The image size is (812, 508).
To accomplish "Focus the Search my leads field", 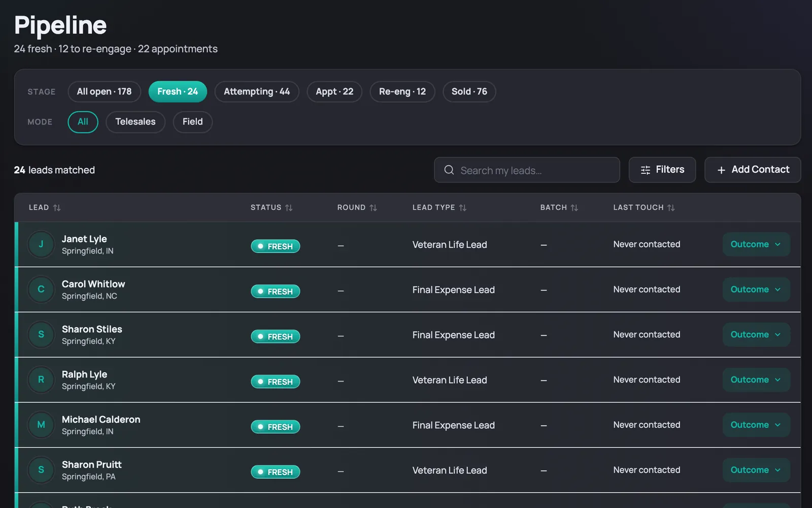I will point(527,170).
